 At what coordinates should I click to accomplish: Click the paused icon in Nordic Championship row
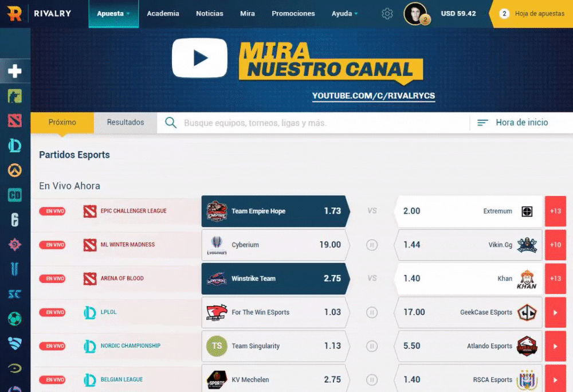point(372,346)
